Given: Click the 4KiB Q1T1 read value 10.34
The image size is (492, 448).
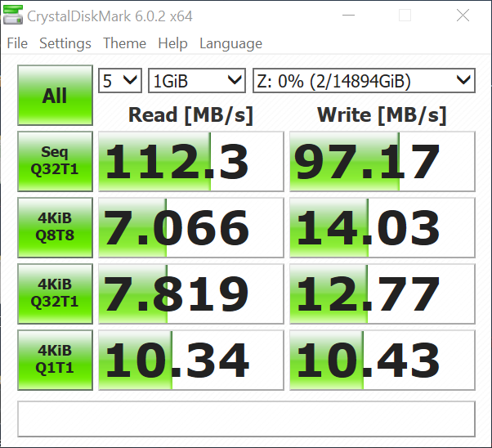Looking at the screenshot, I should (x=191, y=360).
